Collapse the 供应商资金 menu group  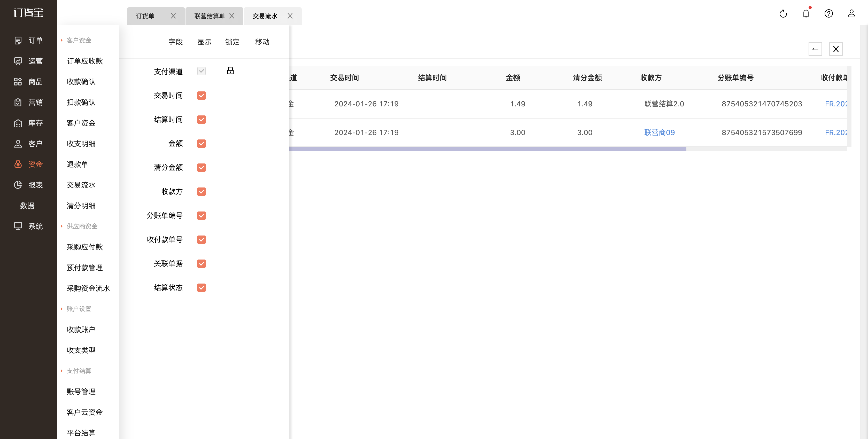coord(79,226)
